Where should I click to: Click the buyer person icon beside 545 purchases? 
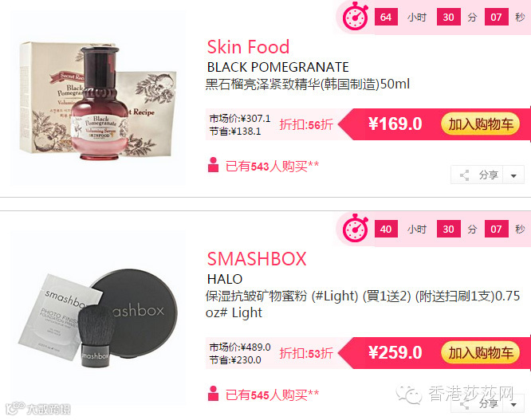213,393
